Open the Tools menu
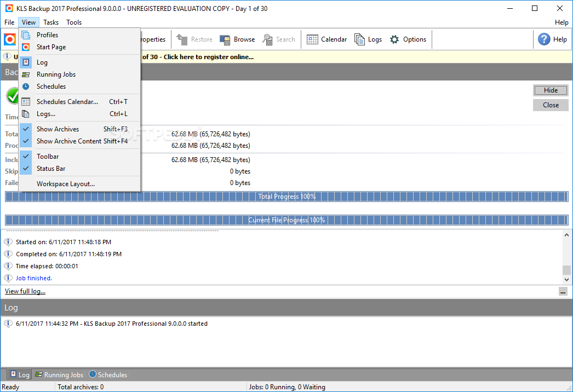Screen dimensions: 573x392 tap(74, 22)
